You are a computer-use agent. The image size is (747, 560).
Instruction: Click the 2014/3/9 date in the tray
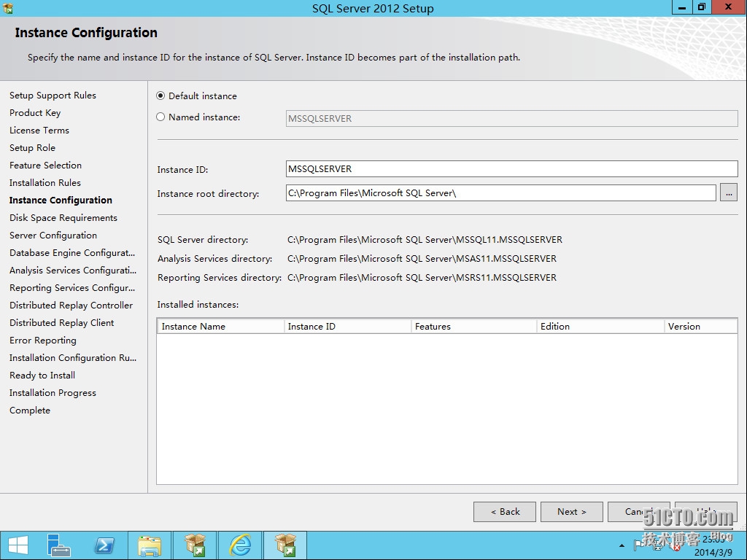713,553
